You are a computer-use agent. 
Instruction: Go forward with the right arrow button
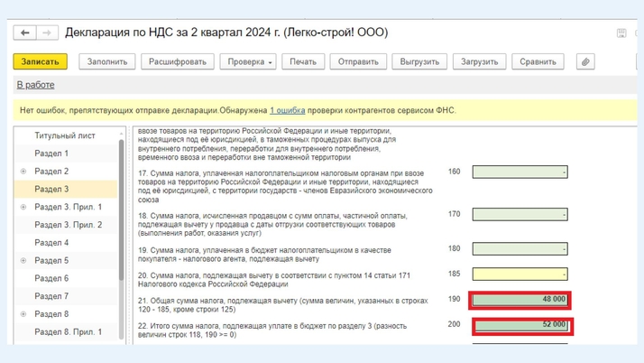(x=47, y=33)
